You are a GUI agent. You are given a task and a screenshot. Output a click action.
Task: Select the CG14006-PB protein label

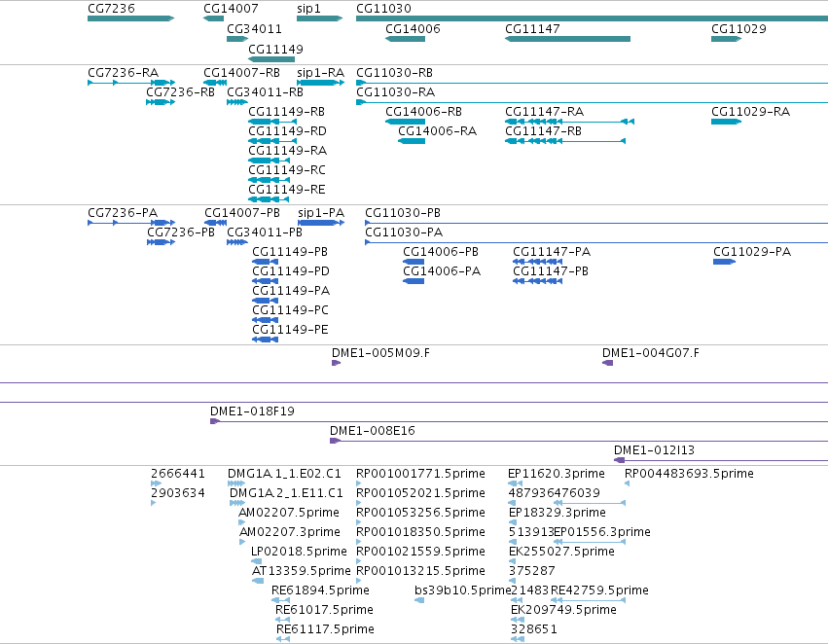click(x=441, y=252)
